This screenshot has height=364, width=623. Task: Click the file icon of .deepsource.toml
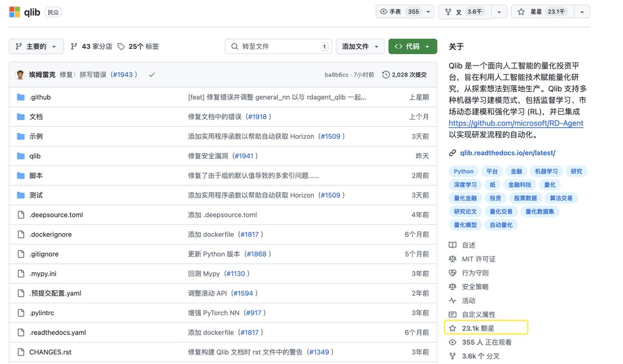(x=21, y=215)
